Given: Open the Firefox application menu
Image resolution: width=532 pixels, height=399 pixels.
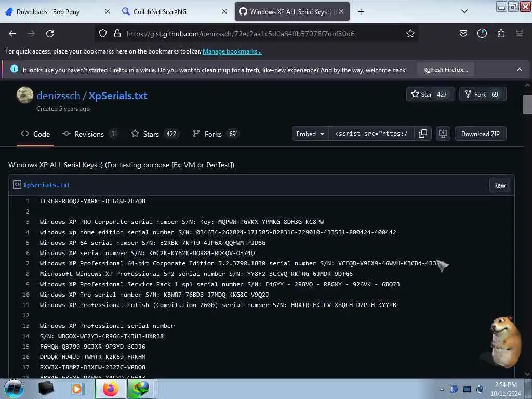Looking at the screenshot, I should [x=519, y=33].
